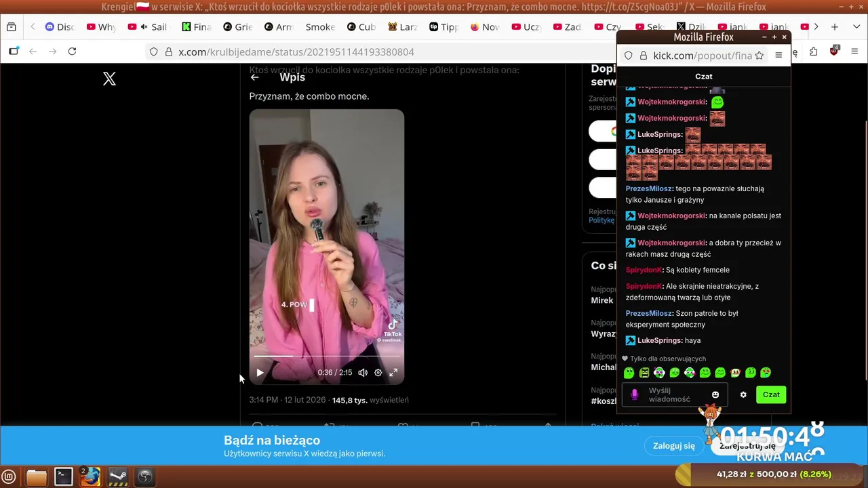This screenshot has width=868, height=488.
Task: Open SpirydonK username in femcele message
Action: click(x=644, y=270)
